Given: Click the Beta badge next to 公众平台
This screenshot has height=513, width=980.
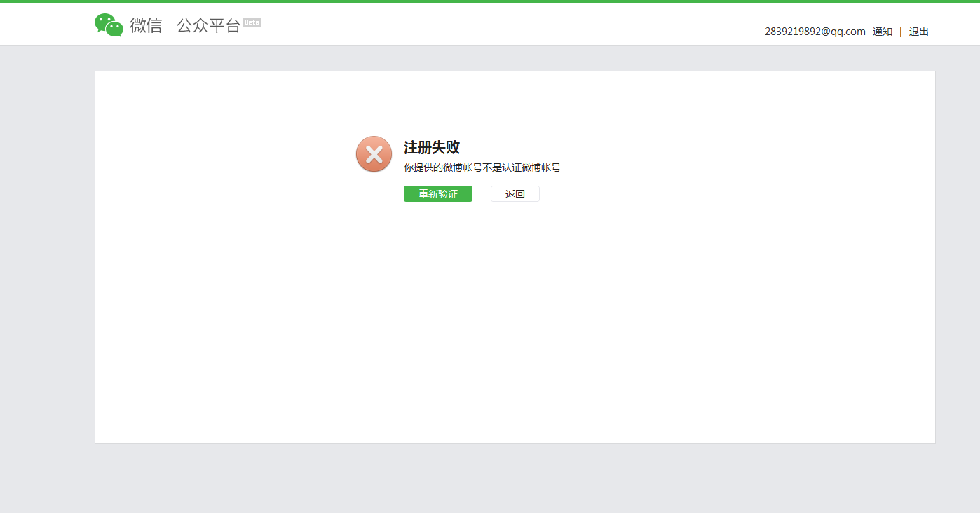Looking at the screenshot, I should click(x=252, y=22).
